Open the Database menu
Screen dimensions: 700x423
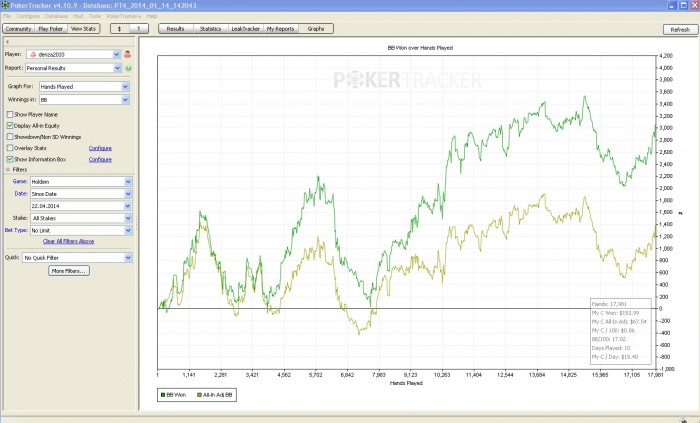click(56, 16)
